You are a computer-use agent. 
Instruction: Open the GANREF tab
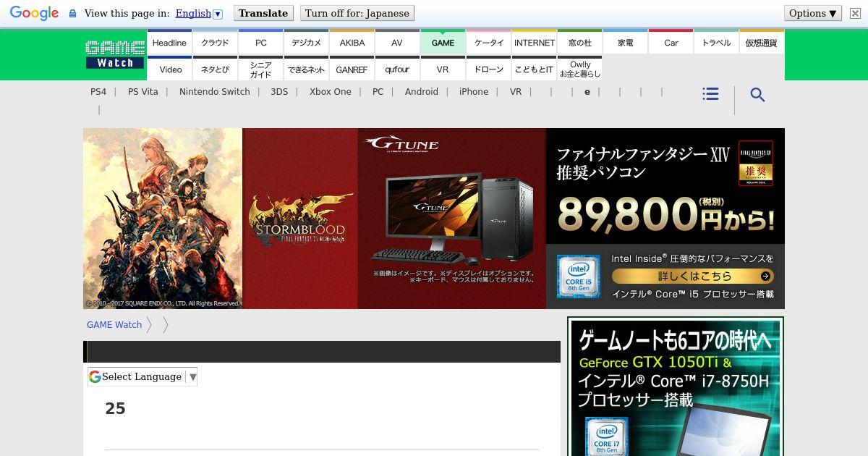[x=352, y=69]
